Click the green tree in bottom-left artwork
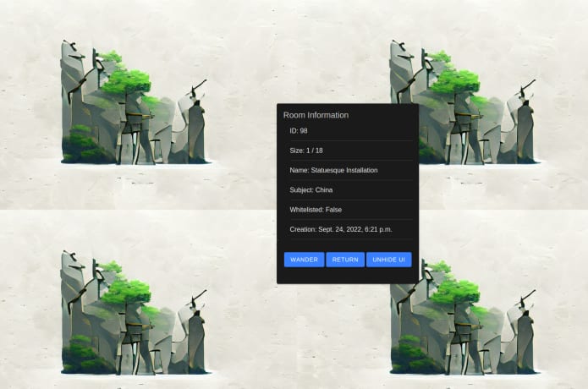Viewport: 588px width, 389px height. (127, 289)
